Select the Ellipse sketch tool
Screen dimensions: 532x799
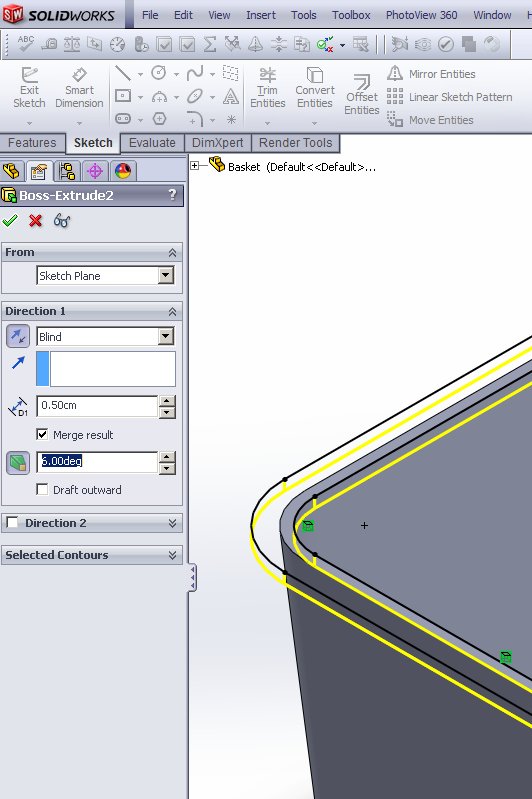click(x=195, y=96)
